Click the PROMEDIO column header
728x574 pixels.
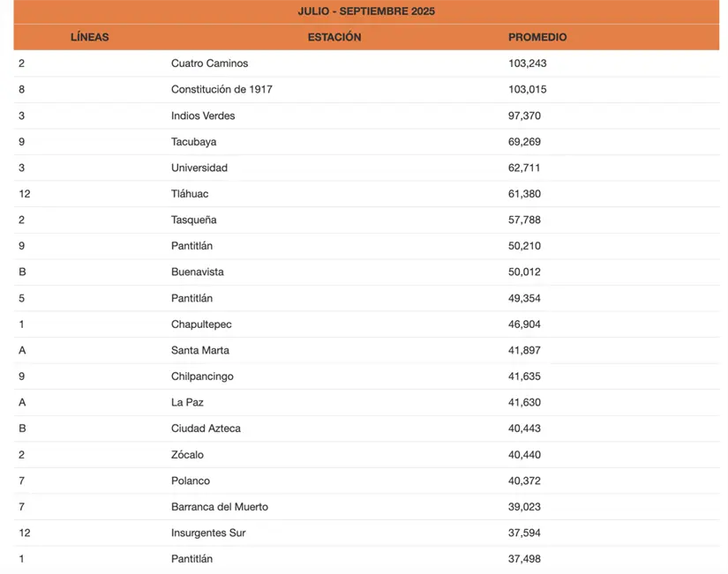coord(537,38)
